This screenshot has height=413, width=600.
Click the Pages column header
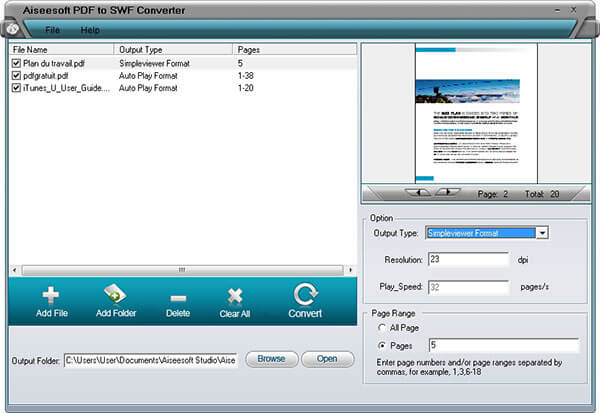[x=295, y=49]
